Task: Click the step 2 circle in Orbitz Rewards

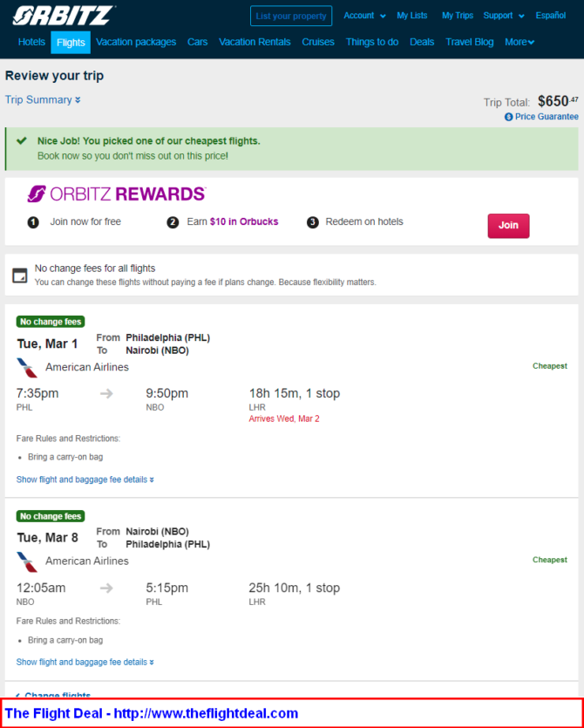Action: (x=173, y=222)
